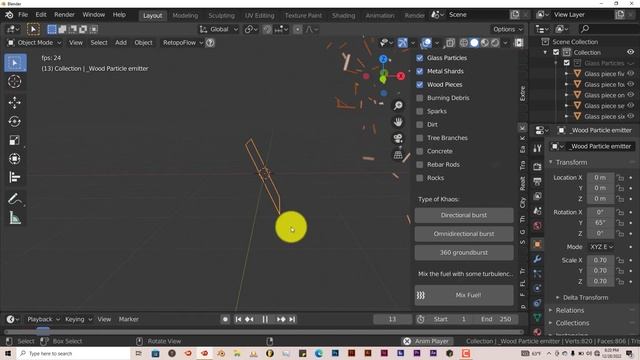Open the Edit menu
Viewport: 640px width, 360px height.
point(41,15)
